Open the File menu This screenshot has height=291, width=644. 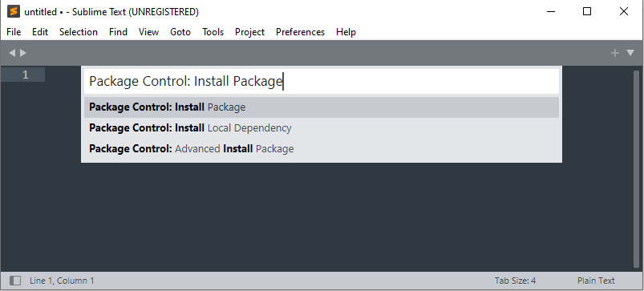(14, 32)
